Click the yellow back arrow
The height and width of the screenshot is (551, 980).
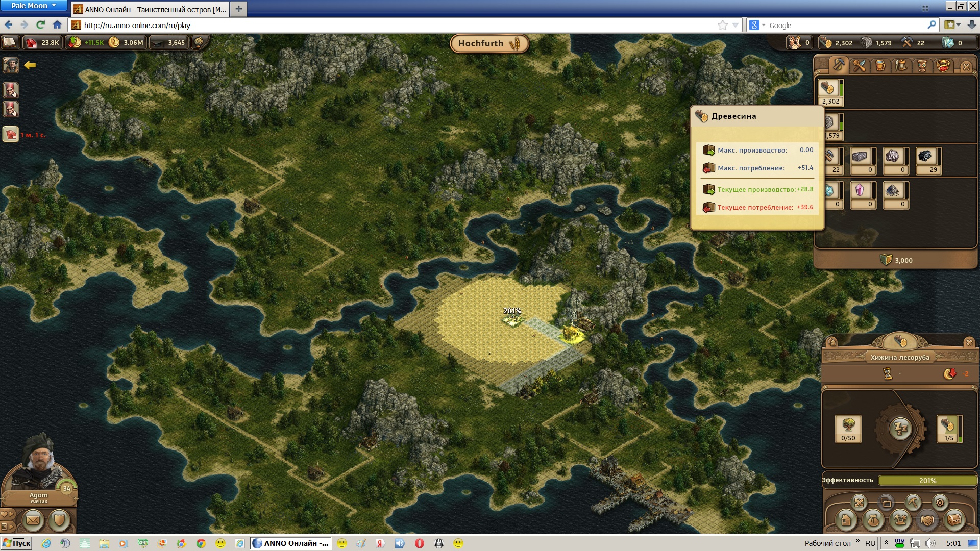click(30, 65)
